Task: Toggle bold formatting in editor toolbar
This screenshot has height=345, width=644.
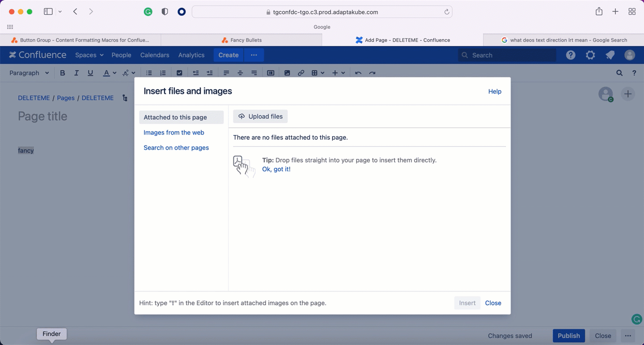Action: tap(63, 73)
